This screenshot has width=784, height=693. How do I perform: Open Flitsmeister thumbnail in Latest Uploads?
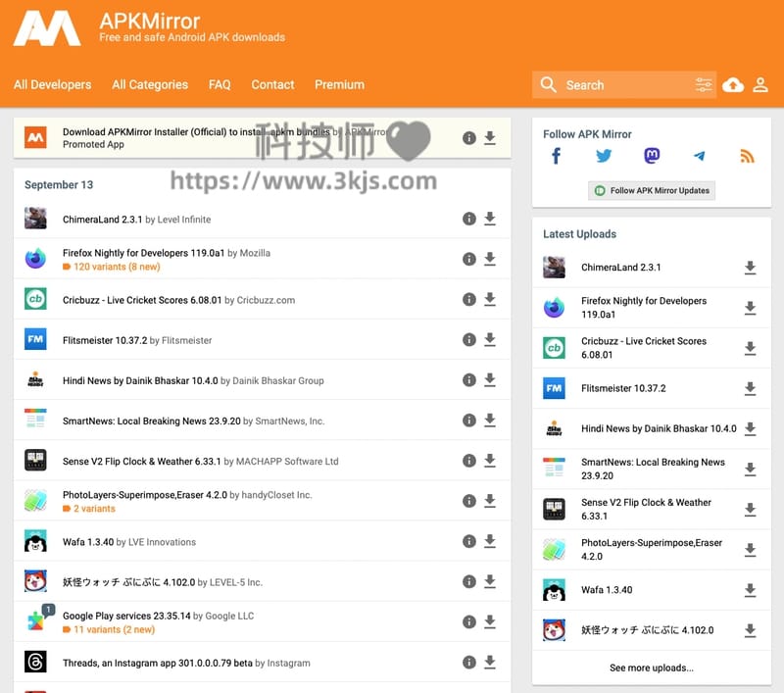pyautogui.click(x=554, y=388)
